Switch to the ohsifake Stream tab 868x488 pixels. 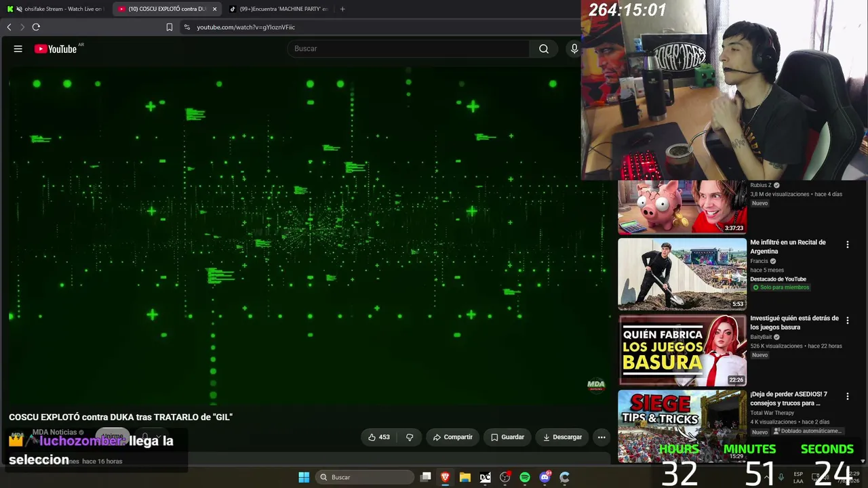click(x=55, y=9)
